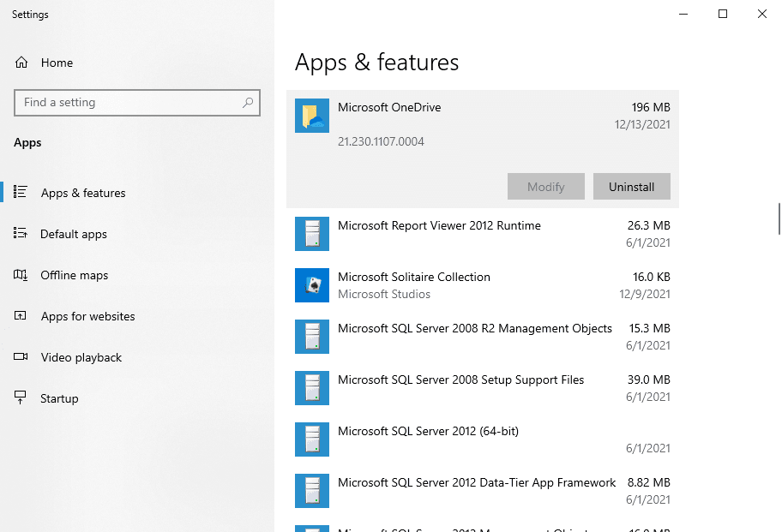Click the 15.3 MB size value
This screenshot has height=532, width=782.
coord(649,328)
